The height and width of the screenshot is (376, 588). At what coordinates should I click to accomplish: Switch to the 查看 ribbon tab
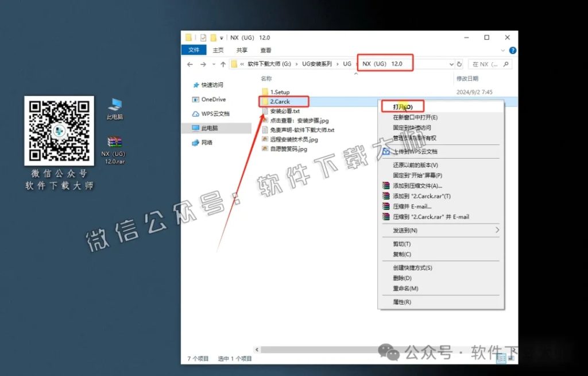(x=265, y=49)
